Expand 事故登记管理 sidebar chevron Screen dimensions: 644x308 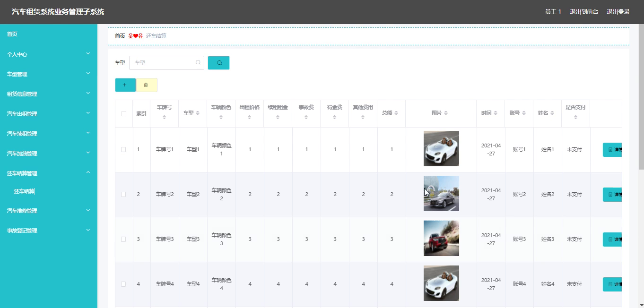[88, 230]
